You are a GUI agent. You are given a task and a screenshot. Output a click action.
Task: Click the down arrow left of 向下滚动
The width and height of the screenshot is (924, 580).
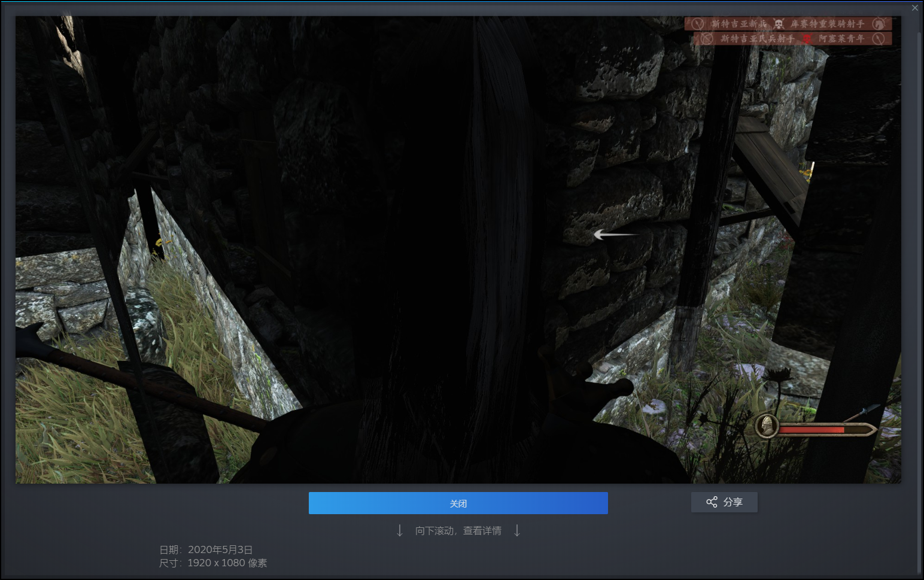[400, 530]
